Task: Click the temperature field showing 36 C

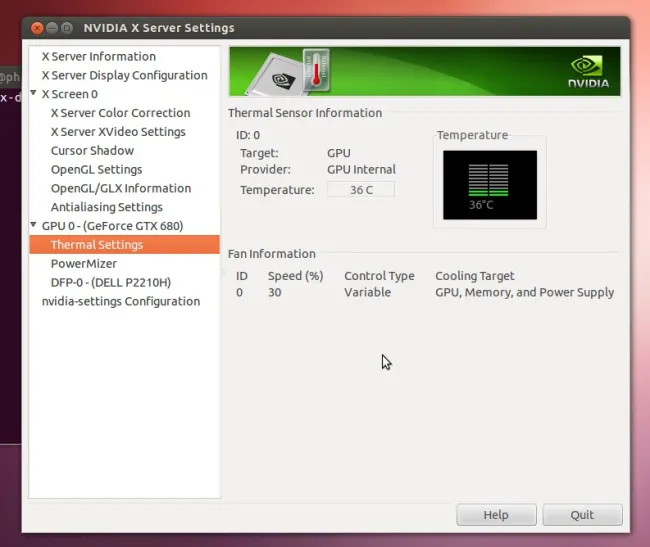Action: [x=361, y=190]
